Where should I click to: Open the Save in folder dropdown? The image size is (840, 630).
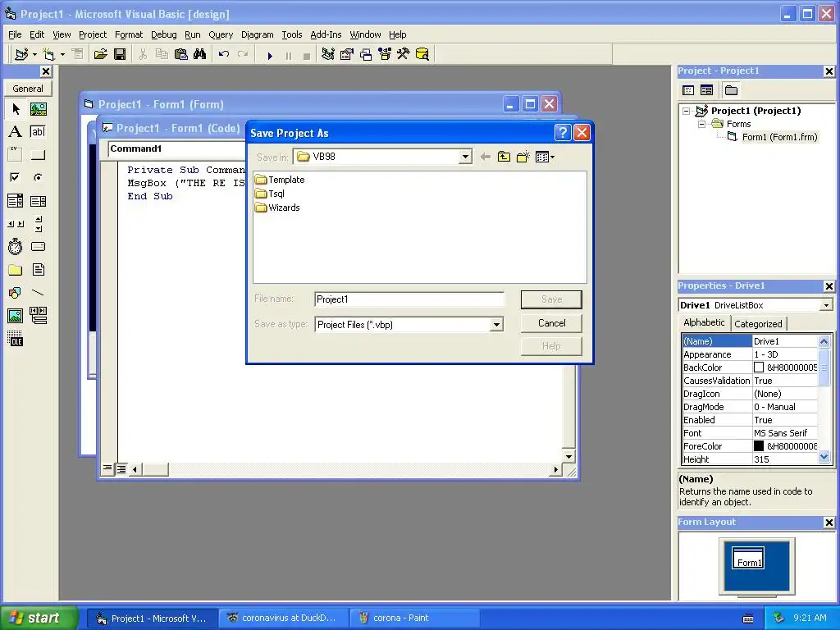465,157
